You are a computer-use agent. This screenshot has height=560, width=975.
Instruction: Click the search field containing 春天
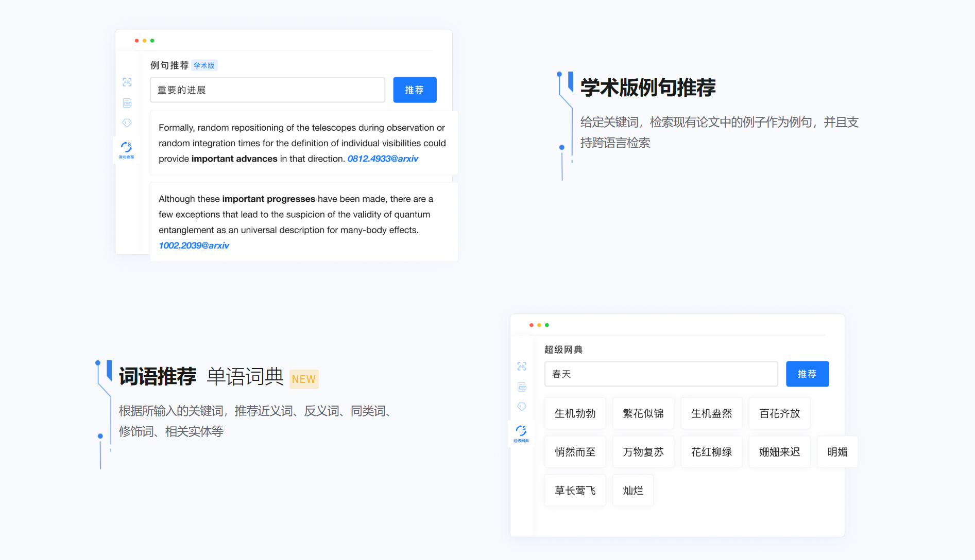[661, 374]
